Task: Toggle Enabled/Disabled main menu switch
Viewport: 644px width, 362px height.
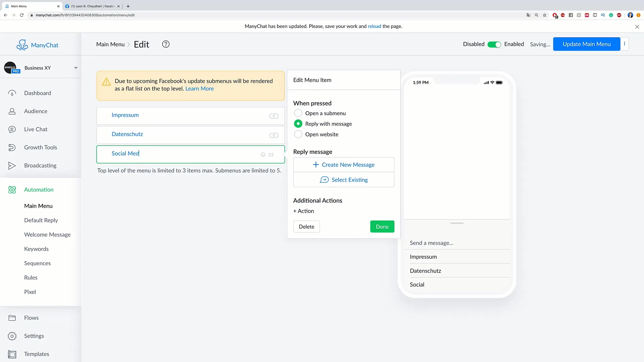Action: [x=494, y=44]
